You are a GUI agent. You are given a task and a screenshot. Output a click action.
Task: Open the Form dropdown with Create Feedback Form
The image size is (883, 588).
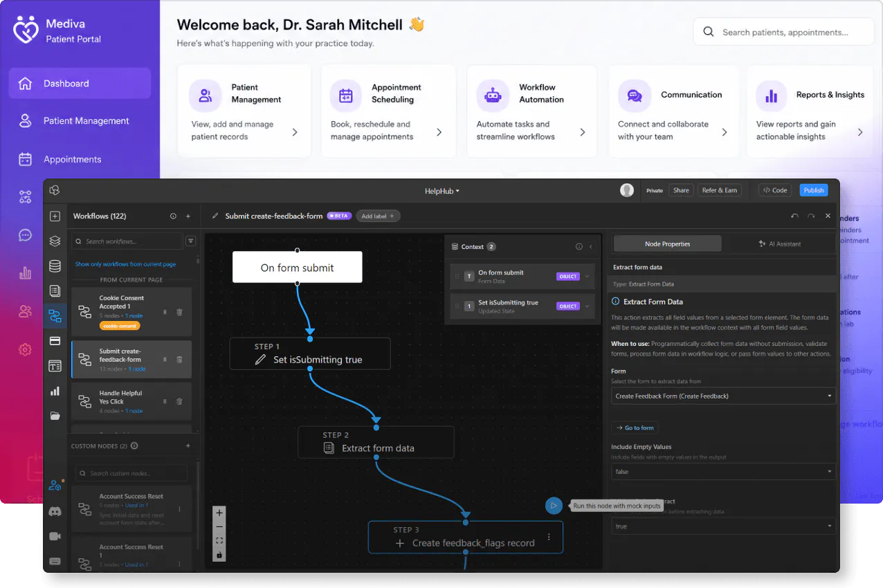723,396
